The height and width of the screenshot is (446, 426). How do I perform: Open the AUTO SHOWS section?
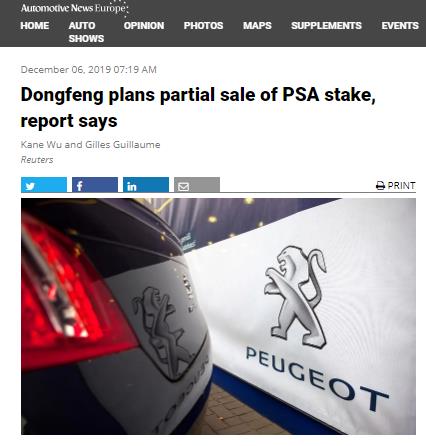86,32
